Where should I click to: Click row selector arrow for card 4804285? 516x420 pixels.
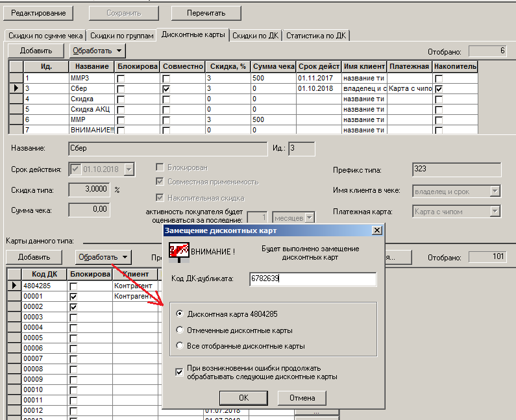click(x=14, y=286)
